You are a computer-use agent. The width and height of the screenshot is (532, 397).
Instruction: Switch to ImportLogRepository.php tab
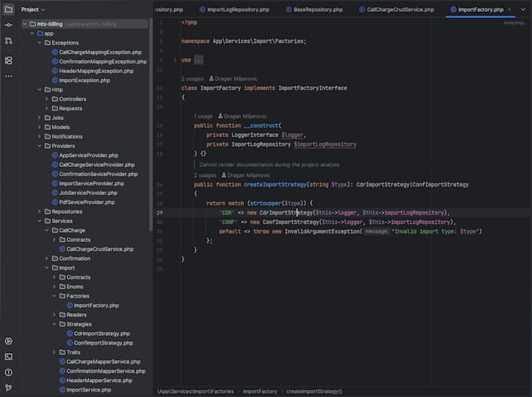(235, 9)
